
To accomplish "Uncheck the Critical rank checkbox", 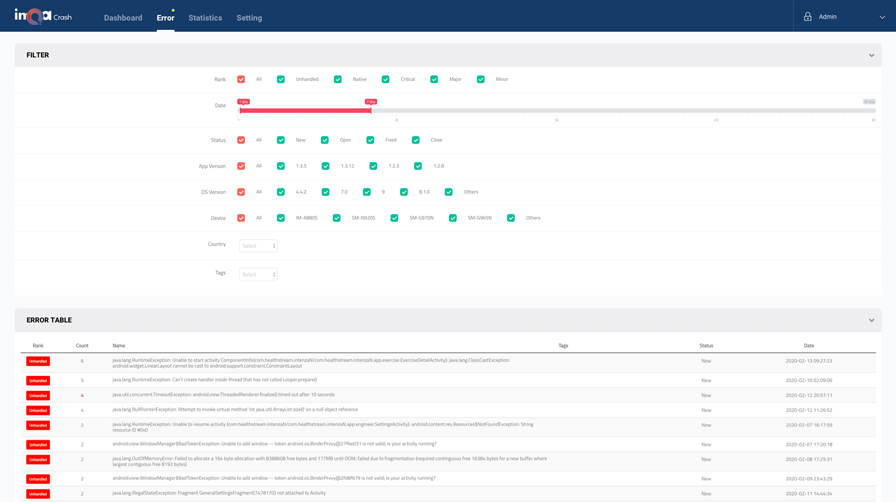I will 386,79.
